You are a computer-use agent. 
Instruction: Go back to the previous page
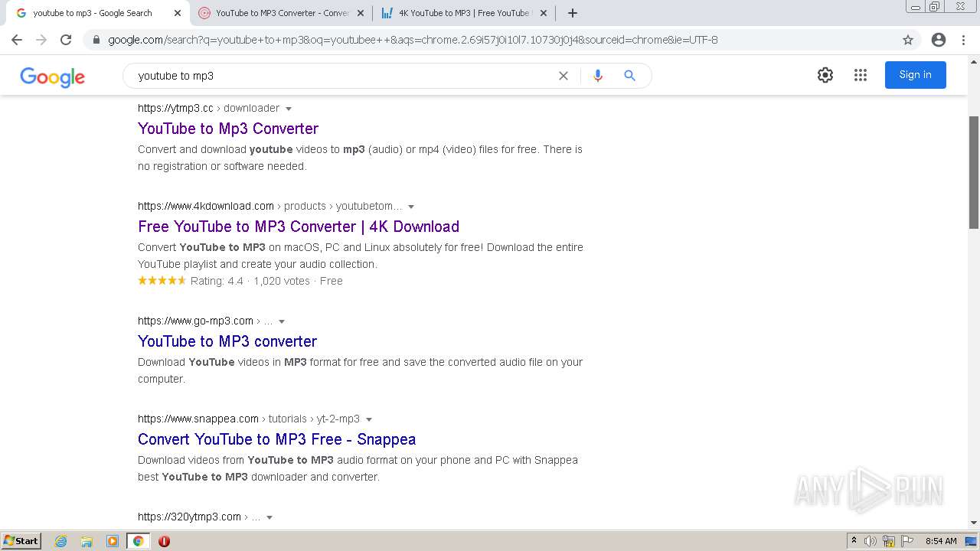[17, 40]
